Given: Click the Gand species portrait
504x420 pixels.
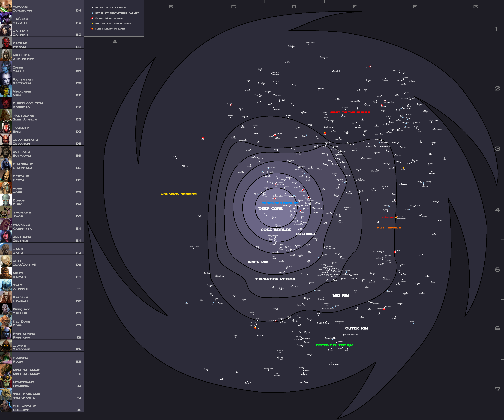Looking at the screenshot, I should [6, 248].
